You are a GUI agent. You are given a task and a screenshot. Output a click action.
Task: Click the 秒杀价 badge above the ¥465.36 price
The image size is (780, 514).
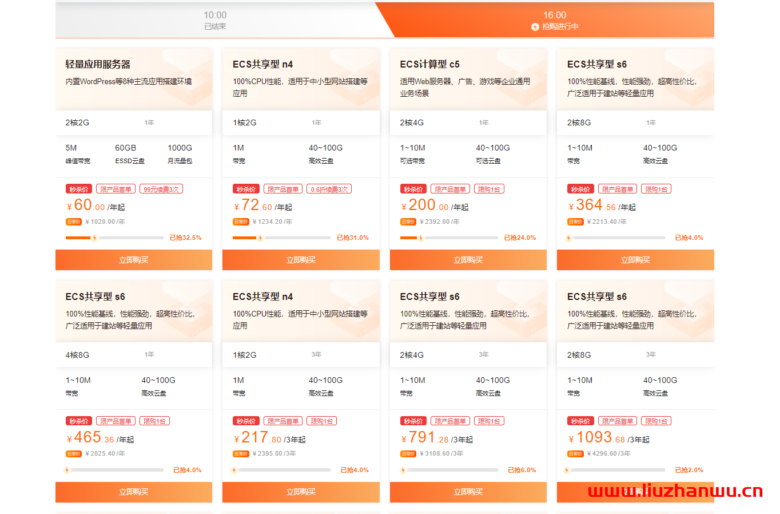[x=78, y=421]
